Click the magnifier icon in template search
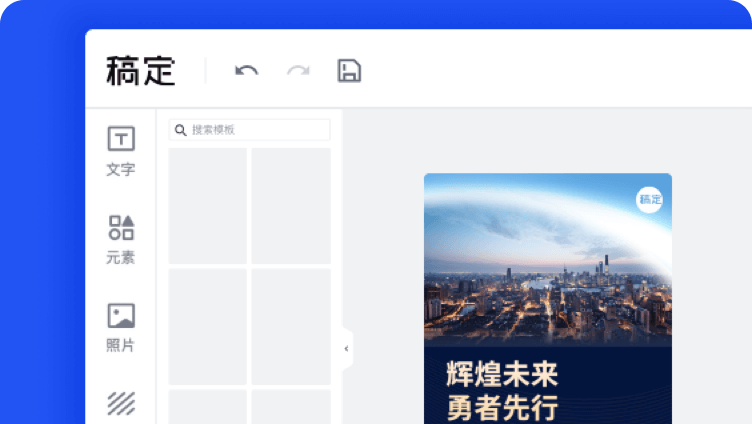Screen dimensions: 752x424 pyautogui.click(x=181, y=130)
